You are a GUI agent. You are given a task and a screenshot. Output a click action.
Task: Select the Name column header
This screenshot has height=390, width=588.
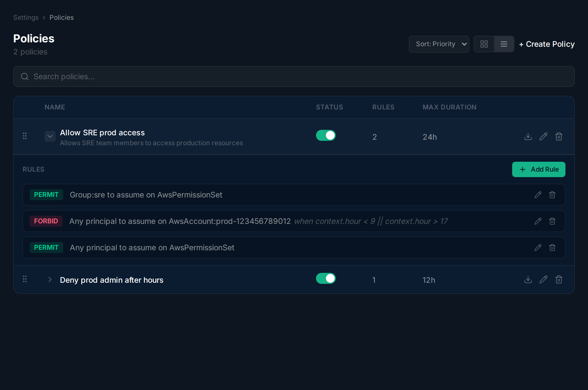[x=55, y=107]
